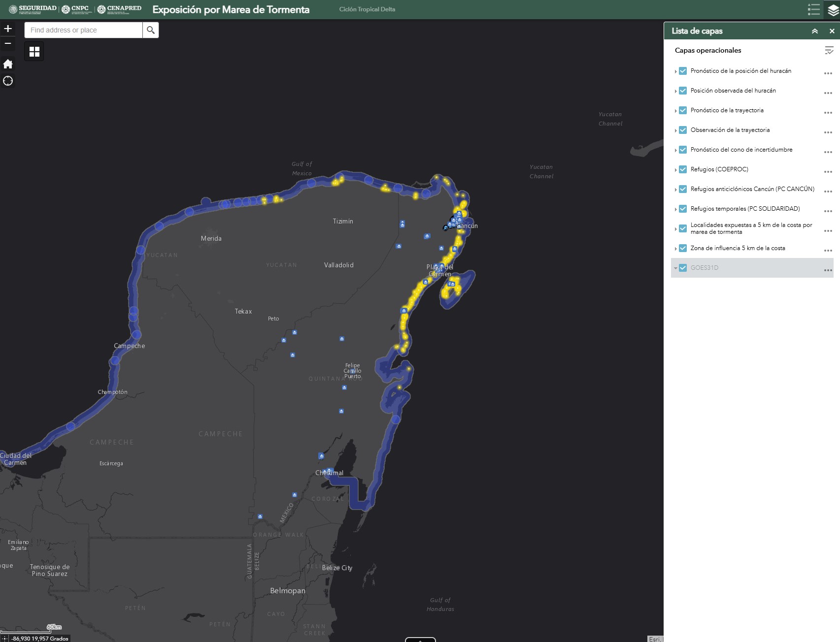The height and width of the screenshot is (642, 840).
Task: Collapse the GOES31D layer entry
Action: point(675,268)
